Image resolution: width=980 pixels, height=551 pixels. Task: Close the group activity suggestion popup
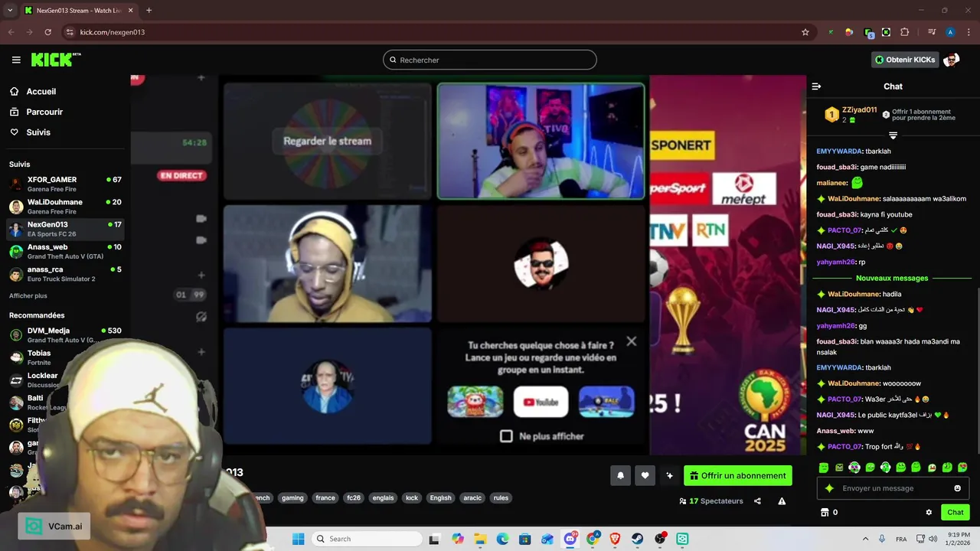click(x=631, y=341)
